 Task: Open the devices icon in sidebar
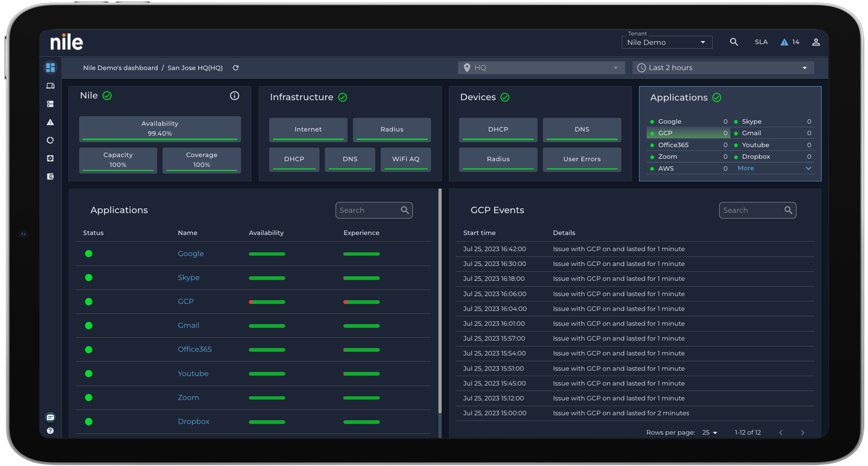pyautogui.click(x=50, y=86)
